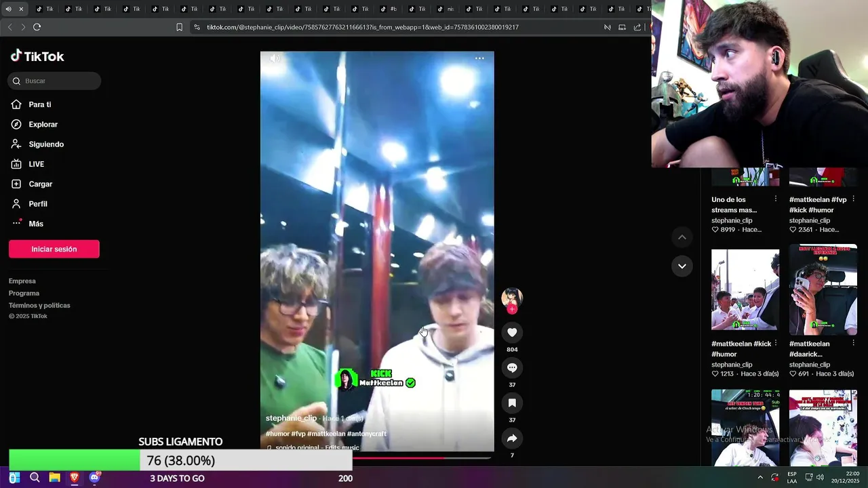This screenshot has width=868, height=488.
Task: Bookmark this page from the address bar
Action: click(179, 27)
